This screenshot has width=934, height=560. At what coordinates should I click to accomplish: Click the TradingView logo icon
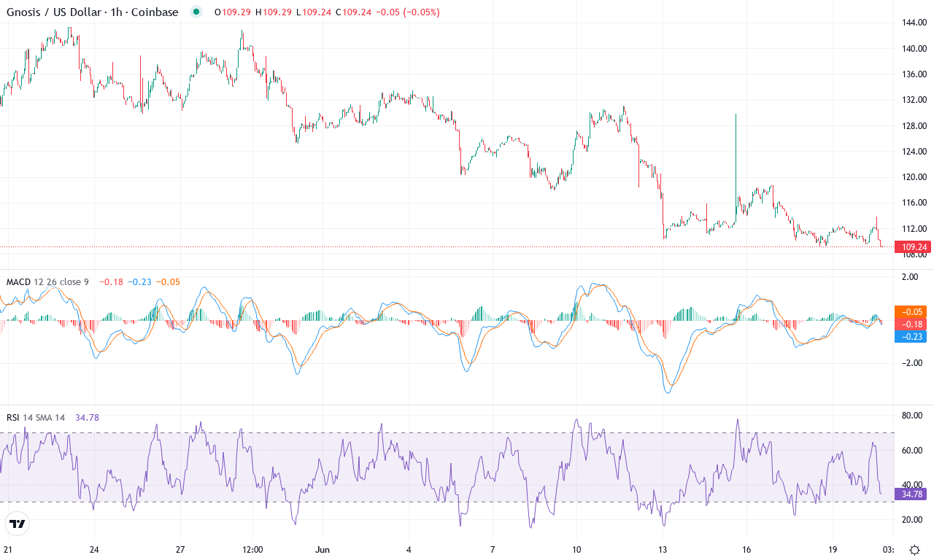click(x=18, y=524)
